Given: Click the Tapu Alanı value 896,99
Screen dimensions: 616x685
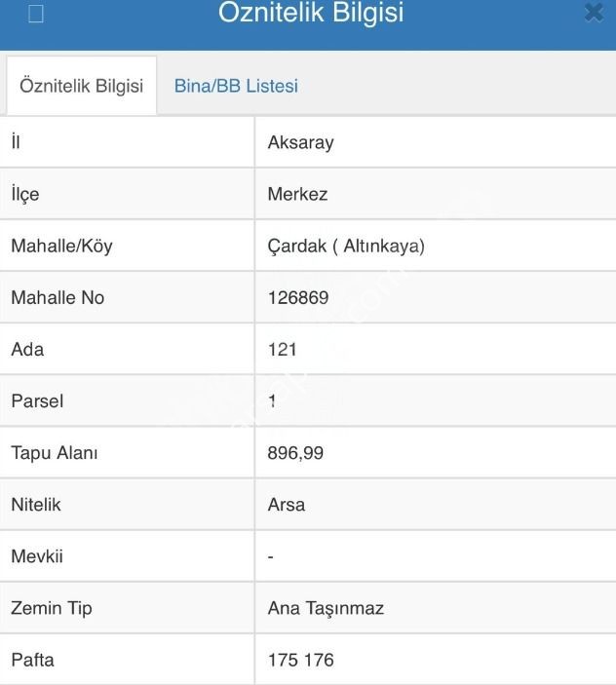Looking at the screenshot, I should [295, 453].
